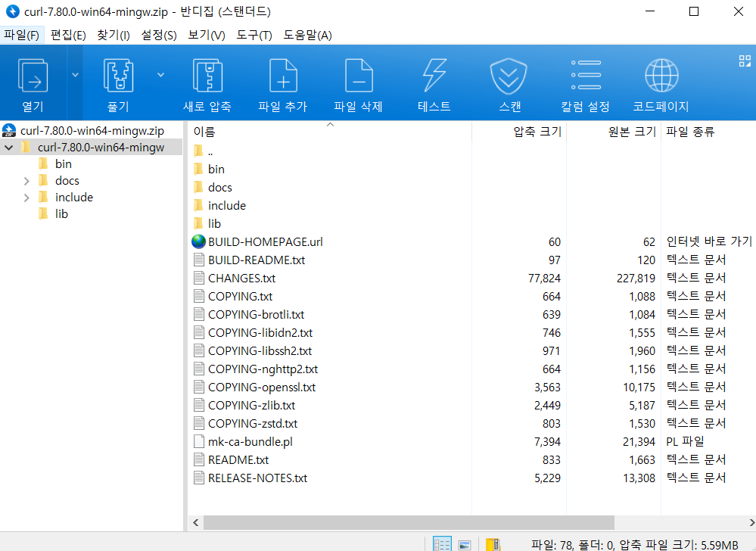Open the dropdown arrow next to 풀기
The height and width of the screenshot is (551, 756).
(161, 75)
